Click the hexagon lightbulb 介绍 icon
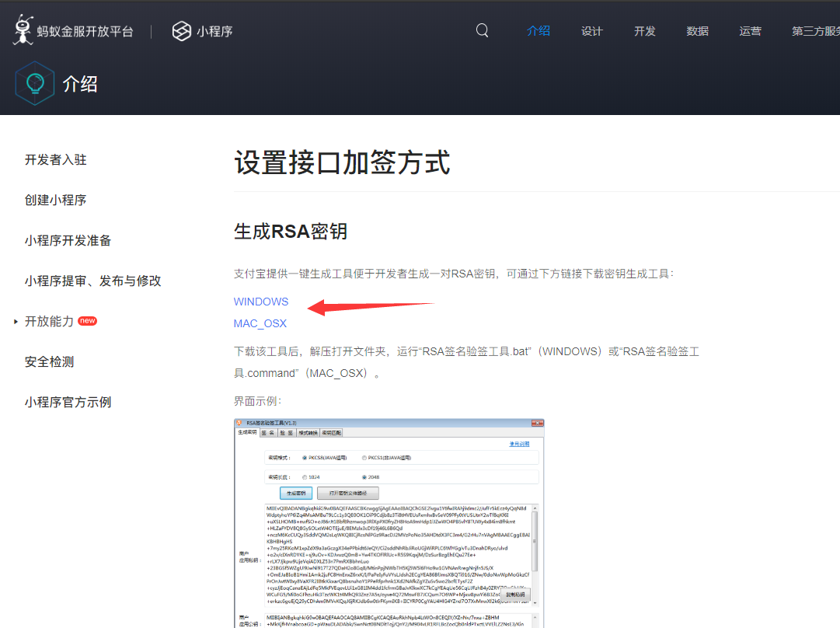840x628 pixels. 34,83
